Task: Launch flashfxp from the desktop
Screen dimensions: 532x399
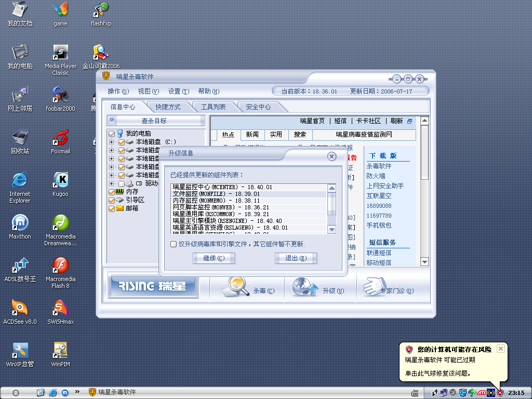Action: [101, 14]
